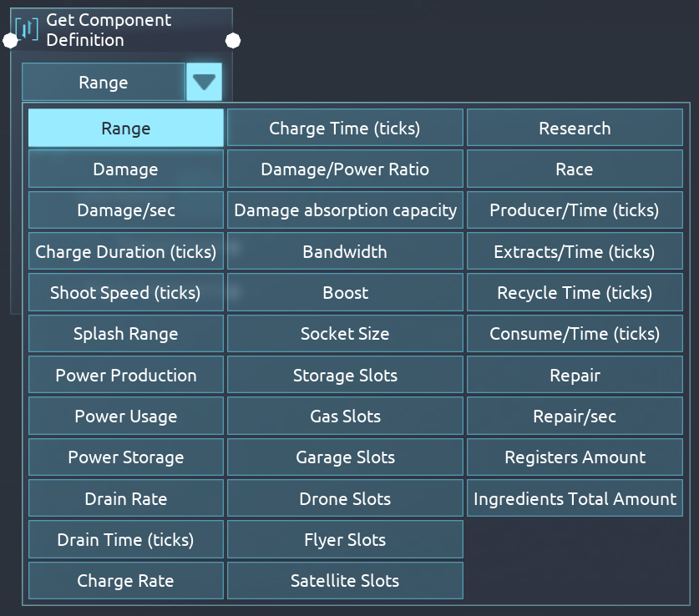
Task: Choose Charge Rate option
Action: point(126,580)
